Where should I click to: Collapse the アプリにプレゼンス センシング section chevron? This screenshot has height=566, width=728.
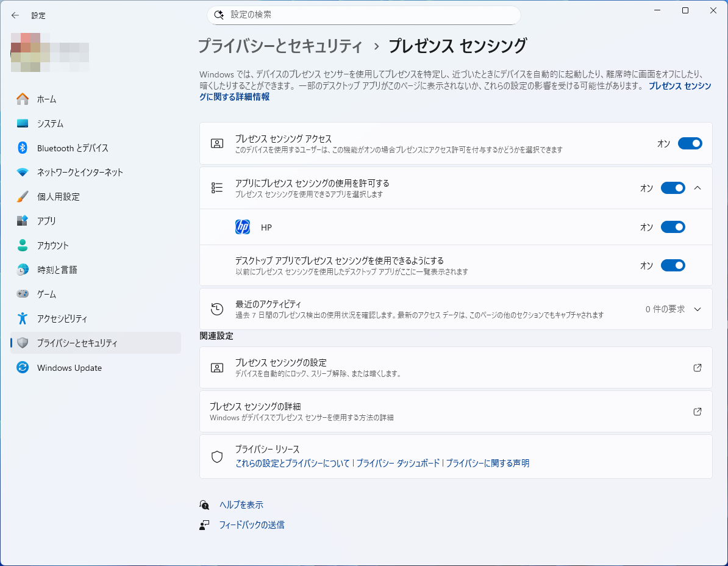[698, 188]
